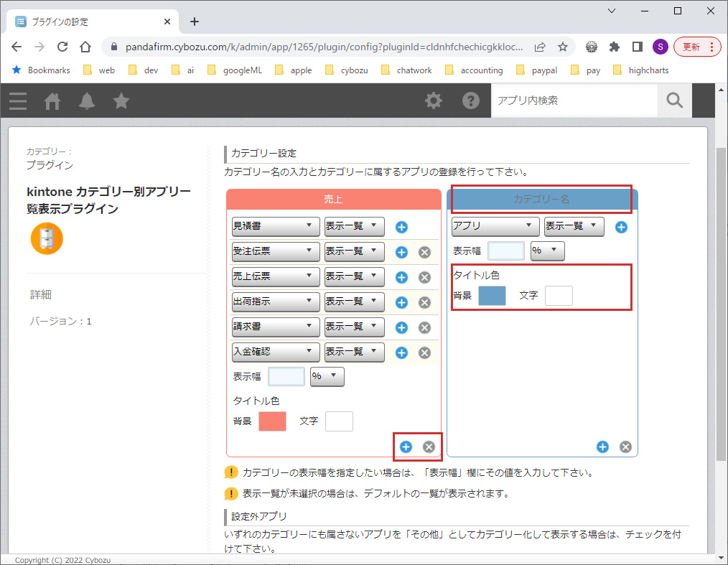Click the 更新 browser update button
This screenshot has width=728, height=565.
(x=696, y=47)
